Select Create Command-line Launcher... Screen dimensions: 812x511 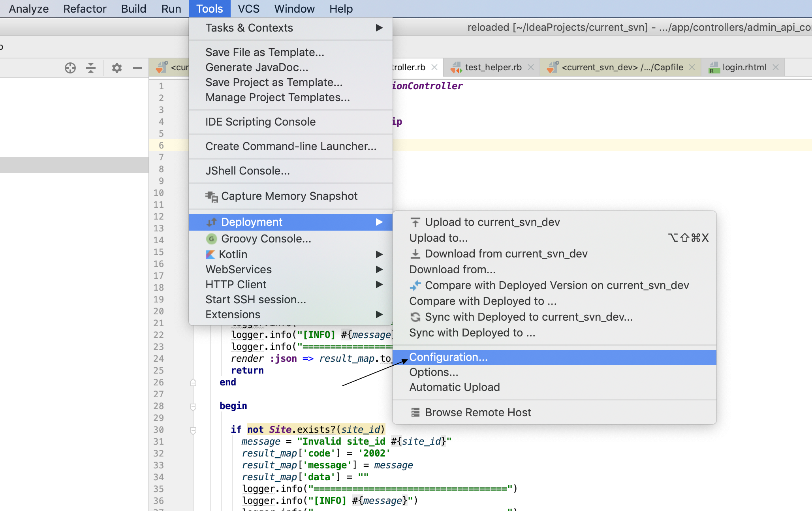click(x=291, y=147)
